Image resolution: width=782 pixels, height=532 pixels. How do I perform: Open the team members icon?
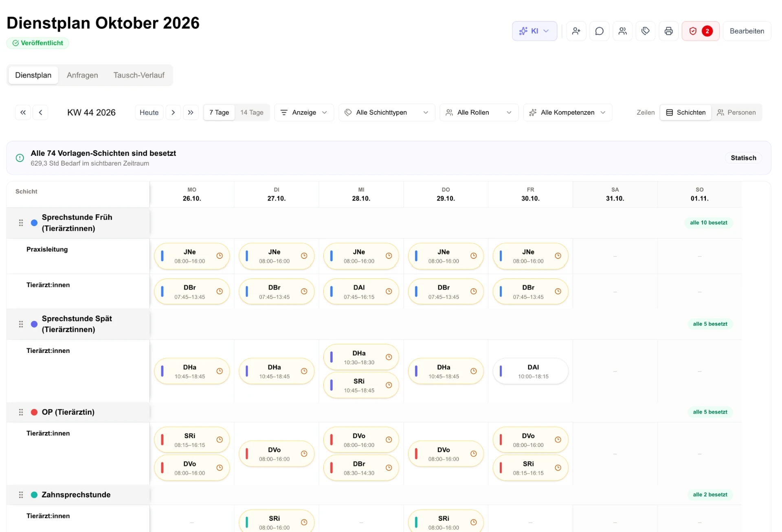click(622, 31)
